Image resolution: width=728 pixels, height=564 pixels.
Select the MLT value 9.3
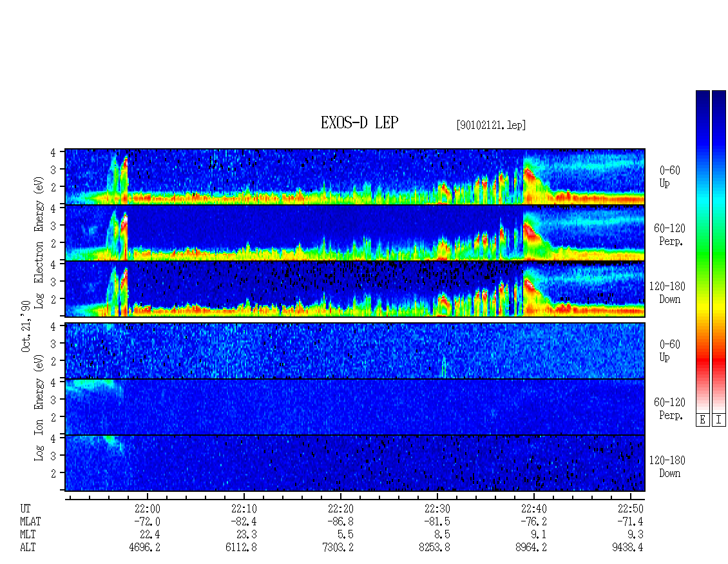(x=636, y=534)
